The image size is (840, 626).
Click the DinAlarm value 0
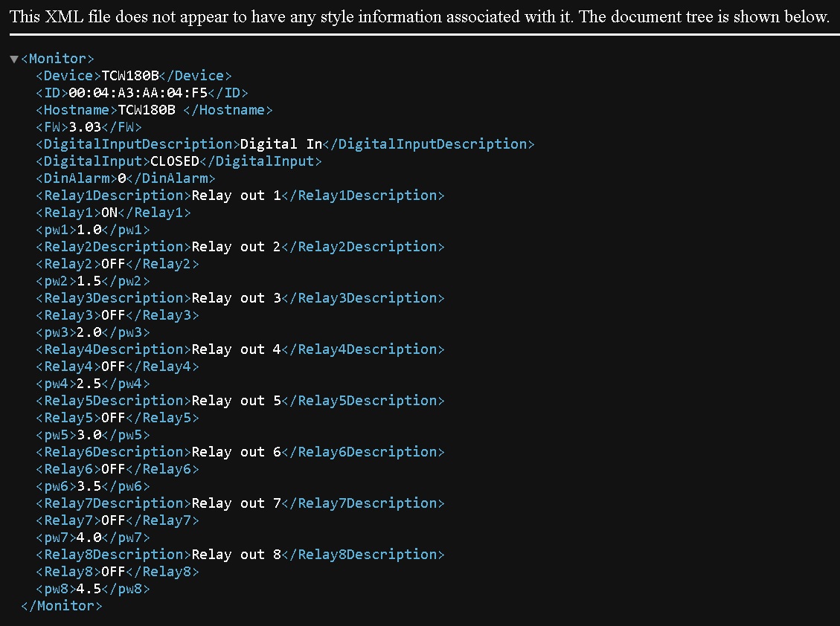point(121,178)
